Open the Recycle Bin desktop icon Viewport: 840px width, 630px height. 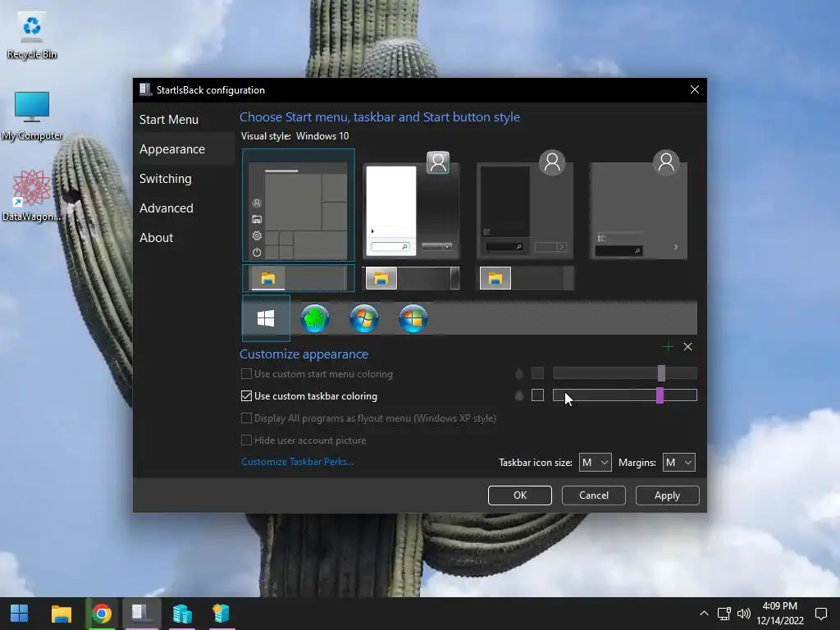click(32, 35)
